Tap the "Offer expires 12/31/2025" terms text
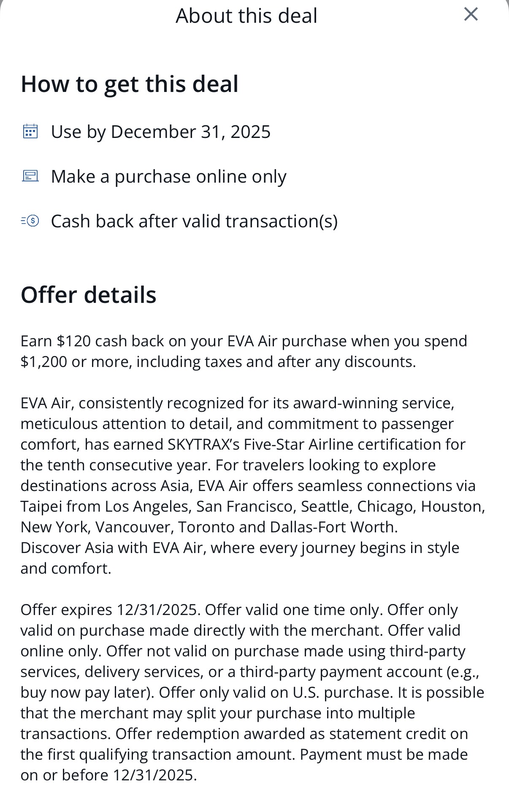Viewport: 509px width, 812px height. pos(110,610)
